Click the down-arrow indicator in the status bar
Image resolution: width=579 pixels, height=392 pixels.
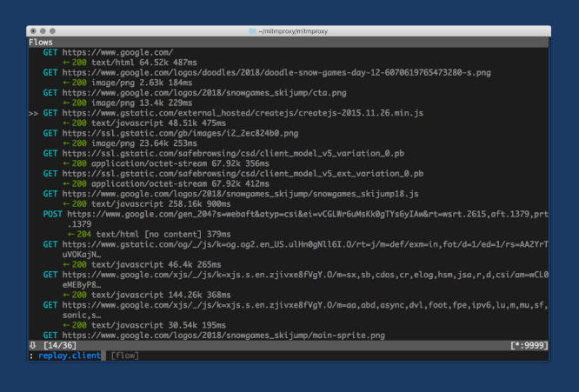(x=32, y=345)
